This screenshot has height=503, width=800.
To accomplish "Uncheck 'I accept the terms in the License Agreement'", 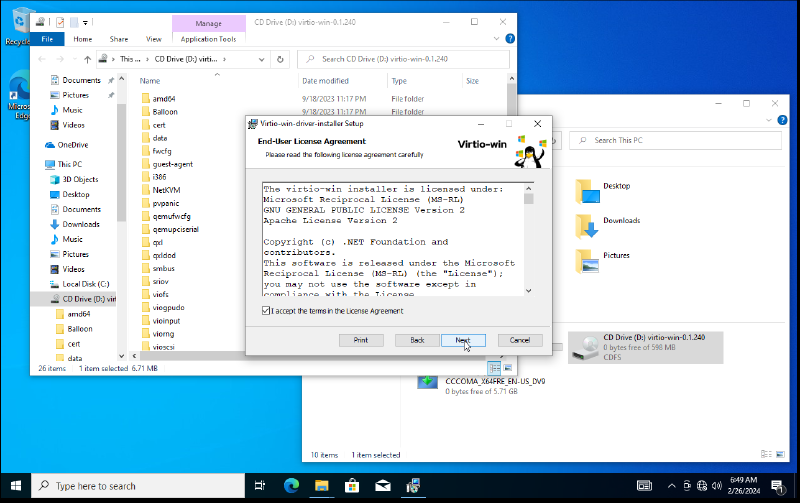I will [x=266, y=311].
